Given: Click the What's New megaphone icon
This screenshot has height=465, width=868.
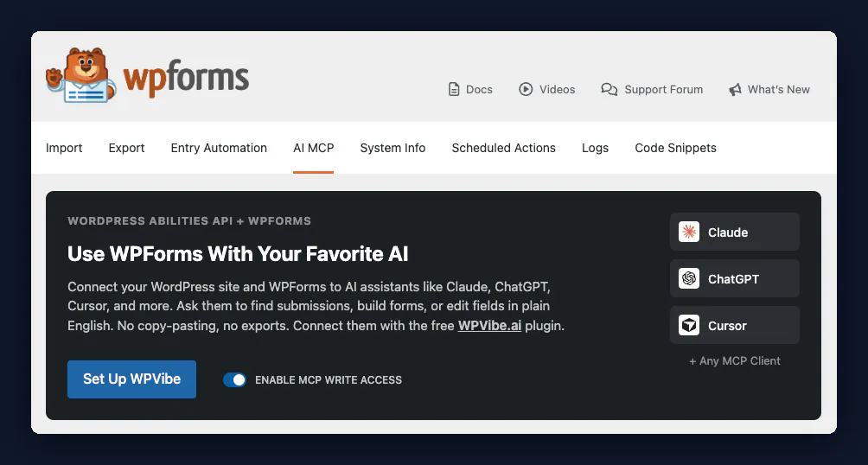Looking at the screenshot, I should point(735,90).
